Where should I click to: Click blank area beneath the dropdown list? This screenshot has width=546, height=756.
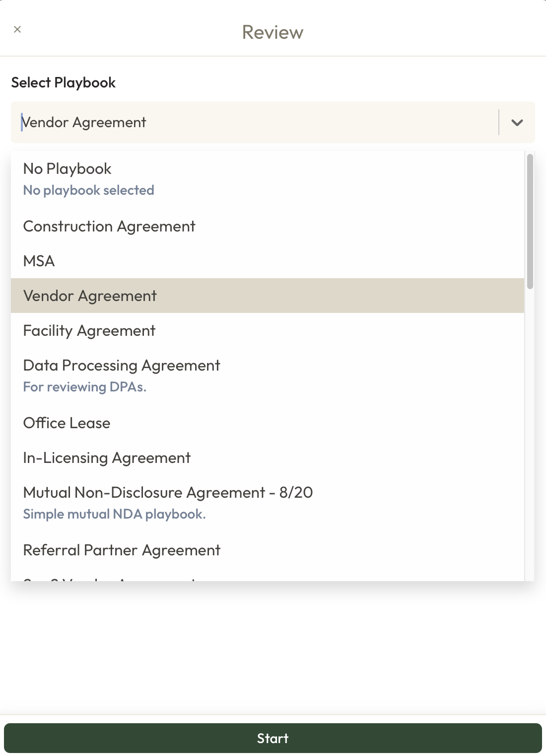pos(273,646)
